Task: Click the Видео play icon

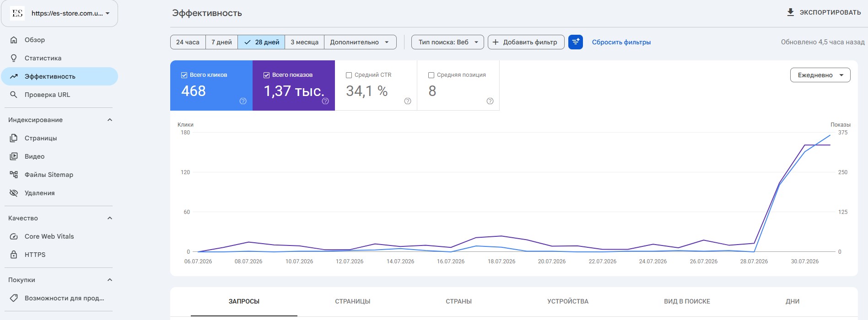Action: [14, 156]
